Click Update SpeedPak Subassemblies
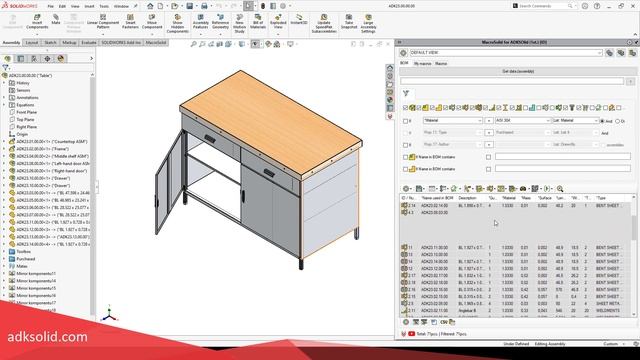The width and height of the screenshot is (640, 360). tap(324, 23)
